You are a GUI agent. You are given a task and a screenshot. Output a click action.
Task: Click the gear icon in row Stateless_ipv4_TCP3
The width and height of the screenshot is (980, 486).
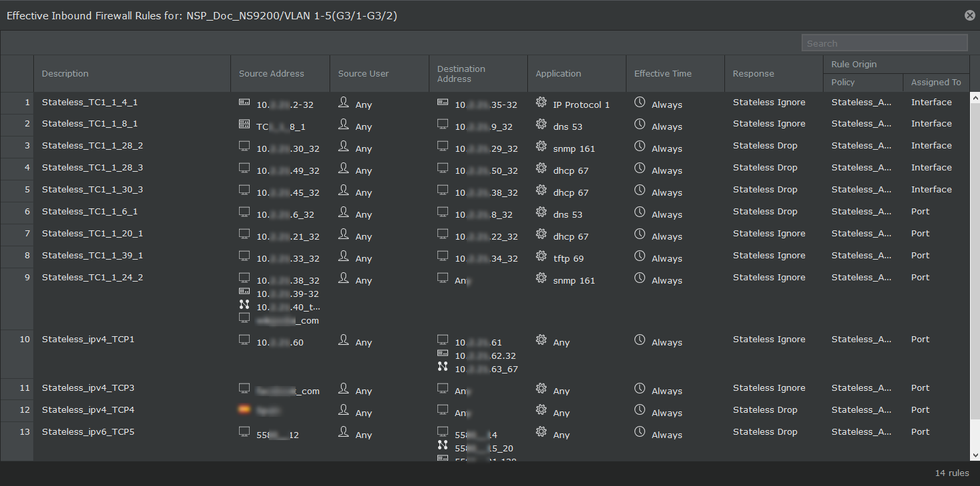[x=541, y=389]
